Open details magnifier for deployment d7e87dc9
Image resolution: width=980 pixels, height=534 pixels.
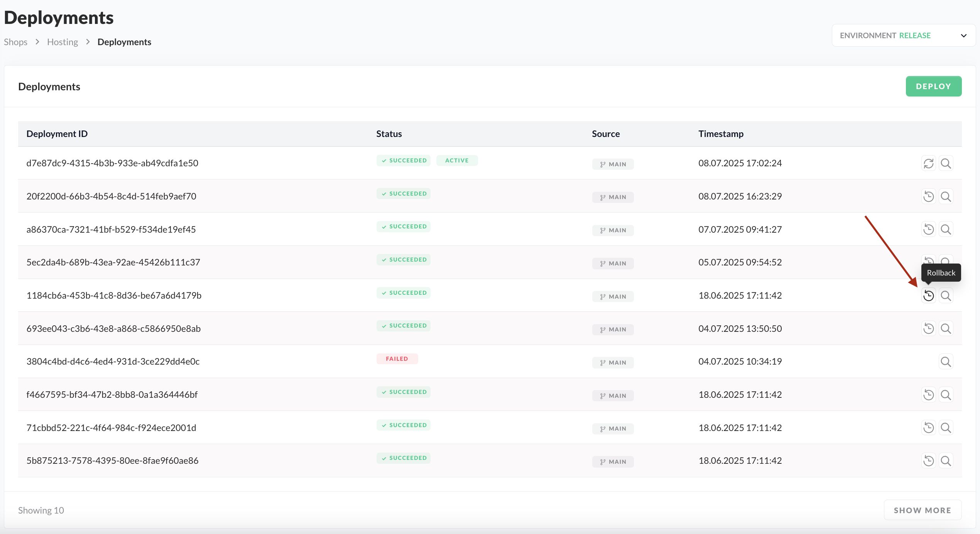click(946, 164)
